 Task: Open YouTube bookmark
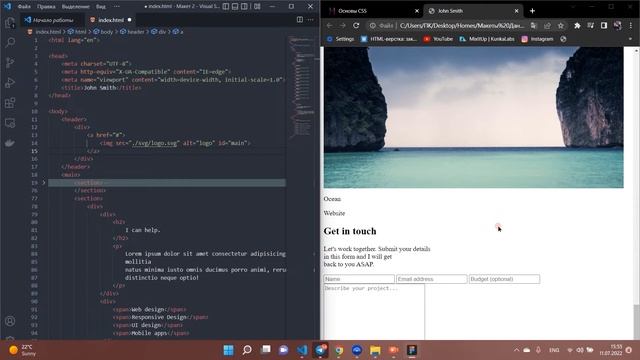click(x=438, y=39)
